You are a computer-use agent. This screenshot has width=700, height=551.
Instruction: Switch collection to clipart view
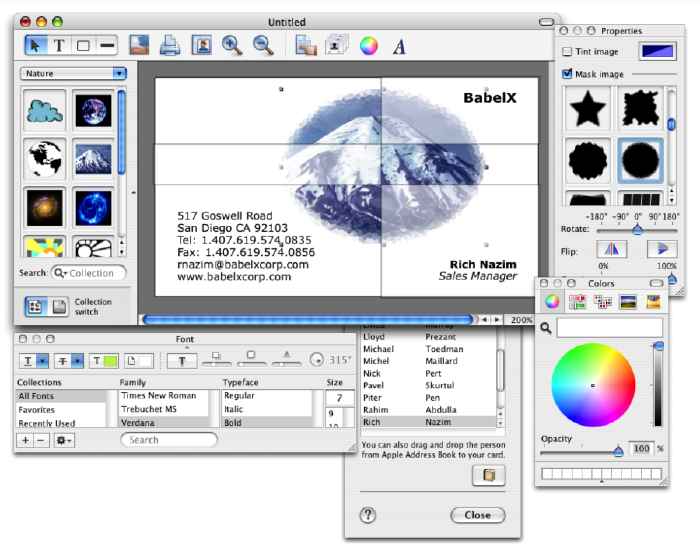(35, 306)
